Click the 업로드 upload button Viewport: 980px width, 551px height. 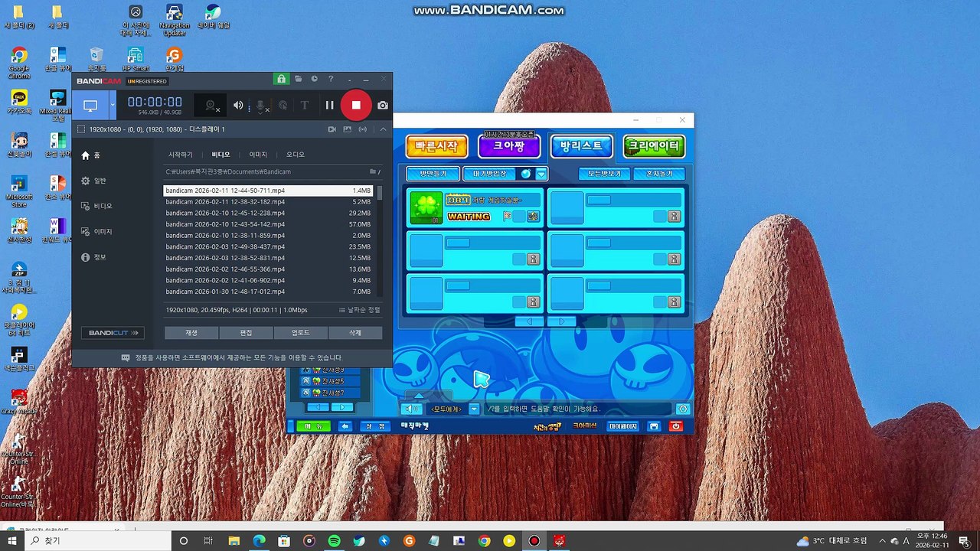[x=300, y=333]
